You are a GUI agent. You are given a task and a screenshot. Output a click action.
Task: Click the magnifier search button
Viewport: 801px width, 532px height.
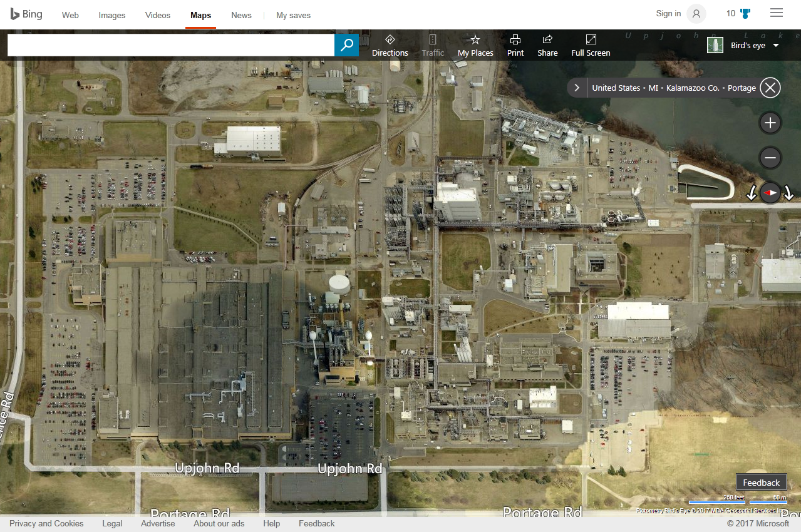pos(346,45)
